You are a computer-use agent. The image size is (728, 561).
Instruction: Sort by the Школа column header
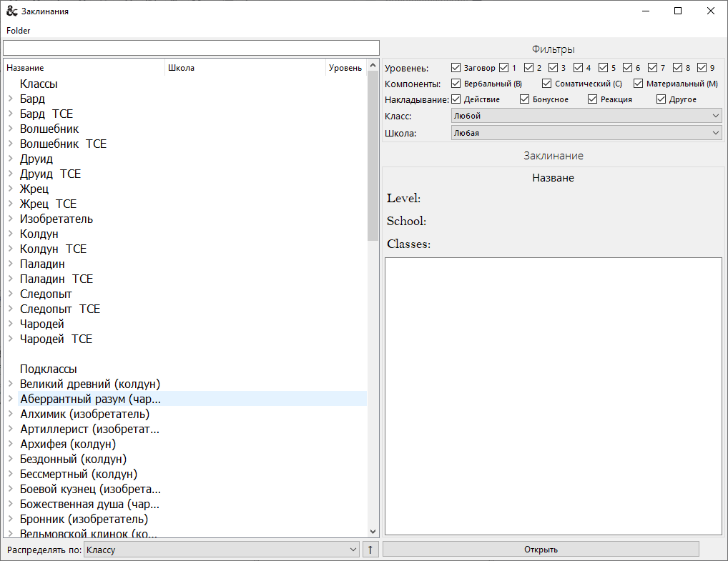(x=245, y=68)
